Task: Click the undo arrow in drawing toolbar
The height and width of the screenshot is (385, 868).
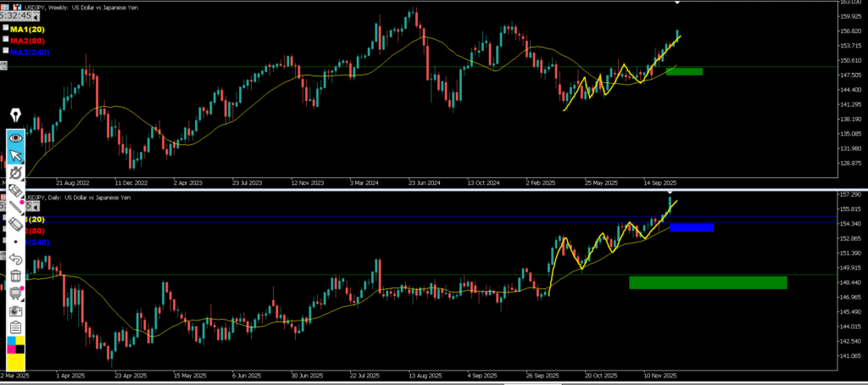Action: pyautogui.click(x=15, y=259)
